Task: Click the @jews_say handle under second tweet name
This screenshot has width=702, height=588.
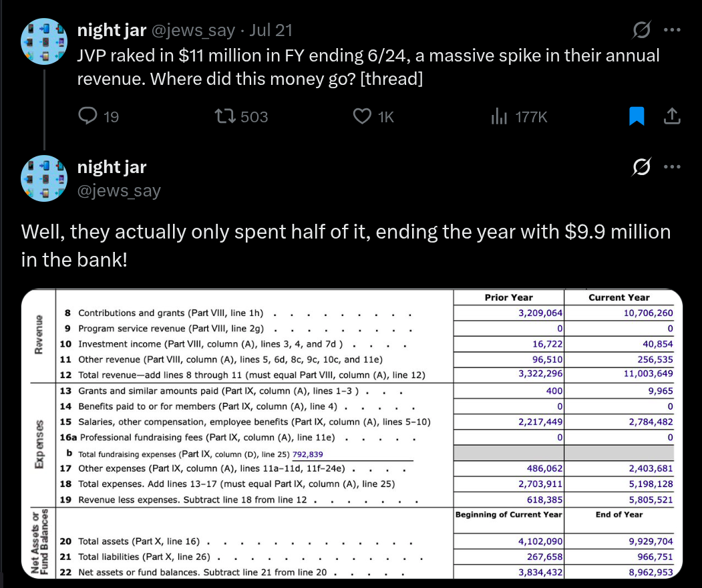Action: (119, 190)
